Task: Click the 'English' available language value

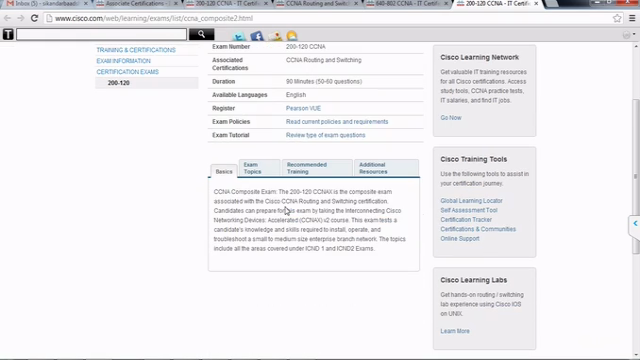Action: coord(296,95)
